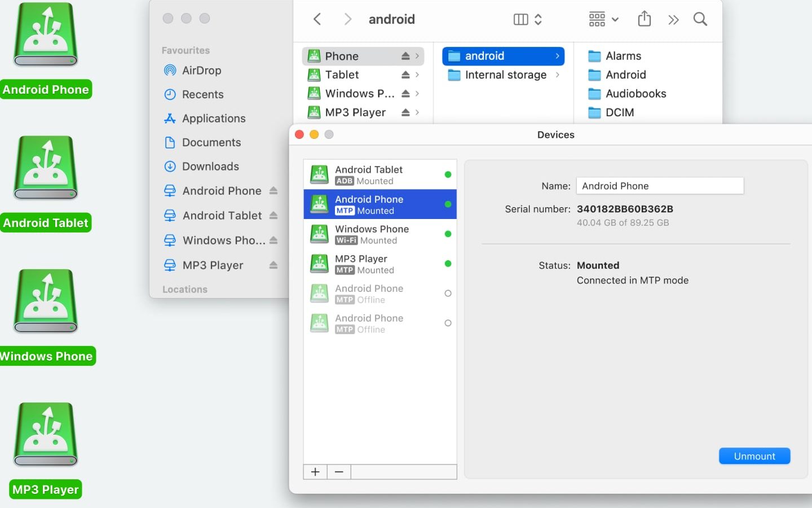Click the Finder share icon

click(644, 19)
